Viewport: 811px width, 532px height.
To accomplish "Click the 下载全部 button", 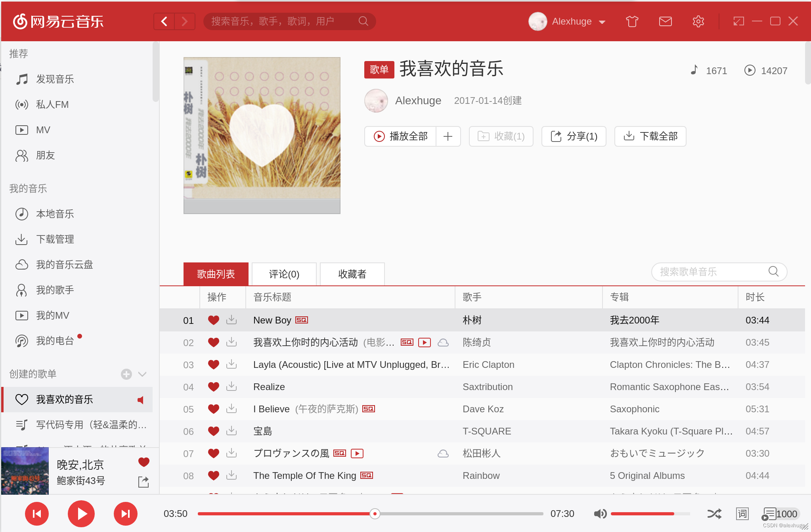I will pyautogui.click(x=650, y=136).
